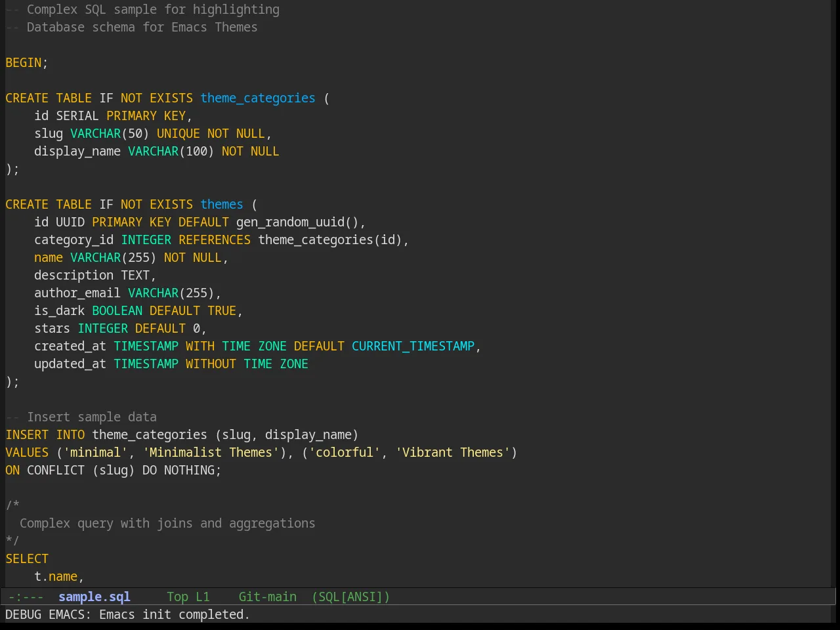Click the sample.sql buffer name in mode line
This screenshot has width=840, height=630.
pos(94,597)
